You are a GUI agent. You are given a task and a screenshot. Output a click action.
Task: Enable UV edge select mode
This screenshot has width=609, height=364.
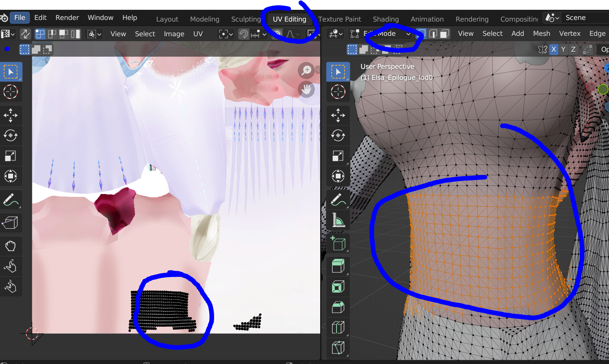click(52, 34)
